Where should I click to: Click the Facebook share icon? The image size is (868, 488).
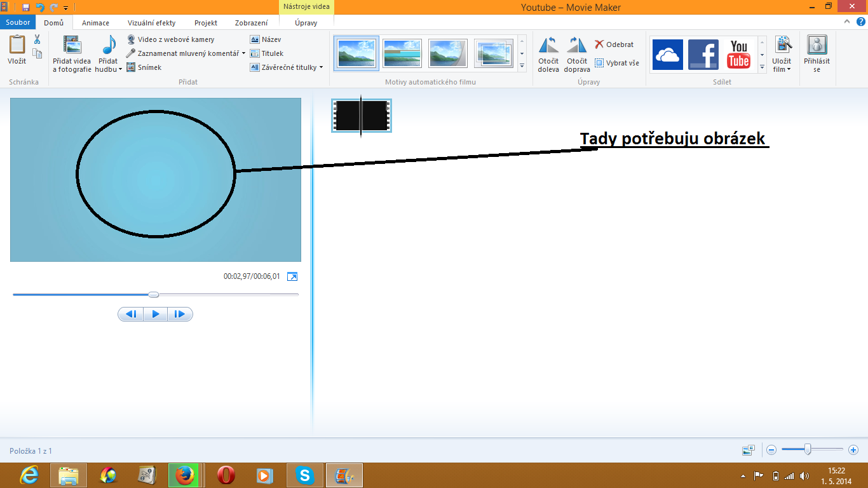click(703, 54)
